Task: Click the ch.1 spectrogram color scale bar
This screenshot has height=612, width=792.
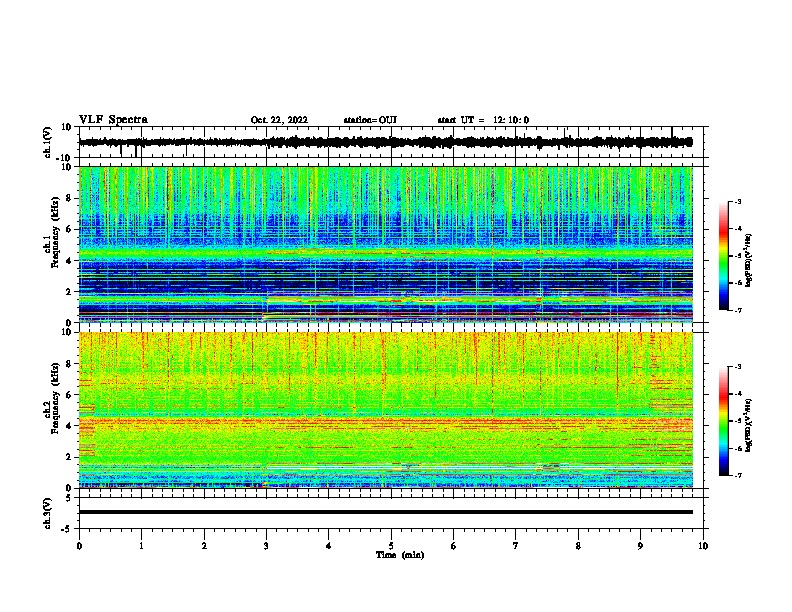Action: coord(723,256)
